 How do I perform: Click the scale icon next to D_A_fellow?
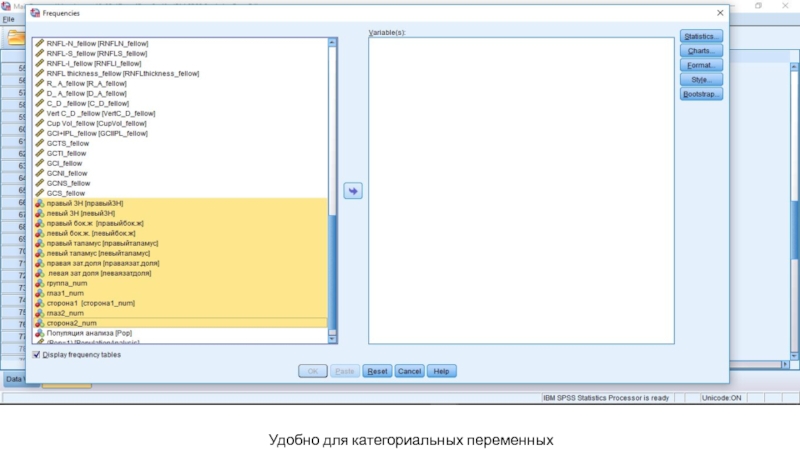pyautogui.click(x=40, y=93)
